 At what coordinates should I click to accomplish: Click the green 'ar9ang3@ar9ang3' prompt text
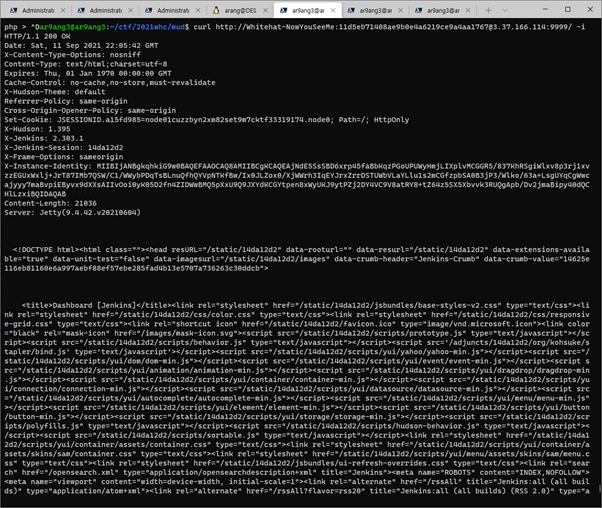[73, 27]
